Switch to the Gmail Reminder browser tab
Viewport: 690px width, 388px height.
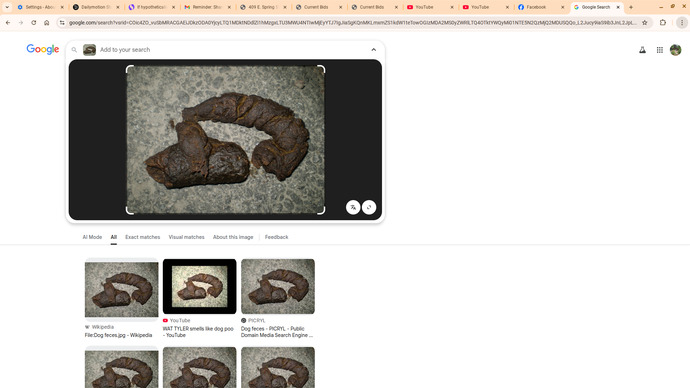(x=207, y=7)
